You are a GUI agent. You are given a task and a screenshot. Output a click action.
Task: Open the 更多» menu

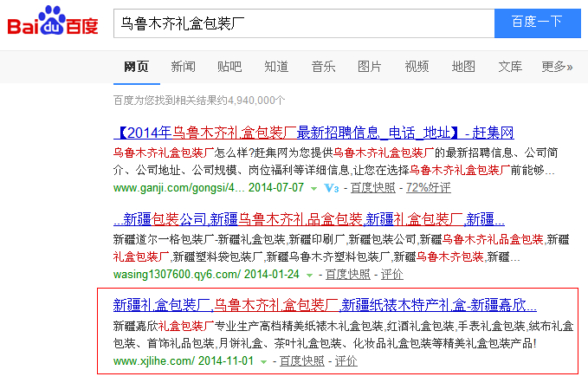[557, 67]
